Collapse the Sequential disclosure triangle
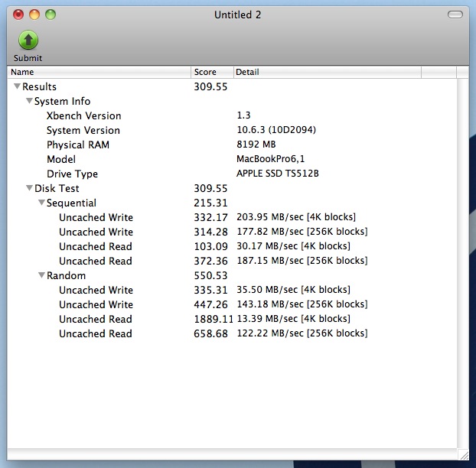476x468 pixels. click(x=41, y=203)
